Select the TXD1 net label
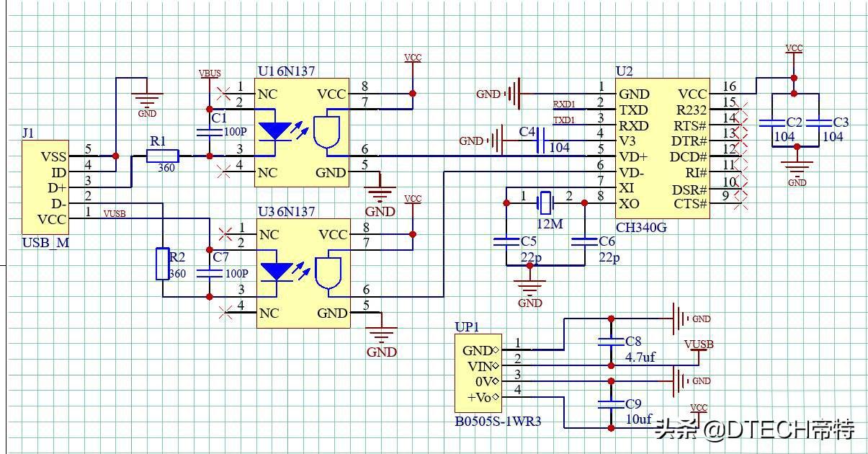868x454 pixels. 564,120
